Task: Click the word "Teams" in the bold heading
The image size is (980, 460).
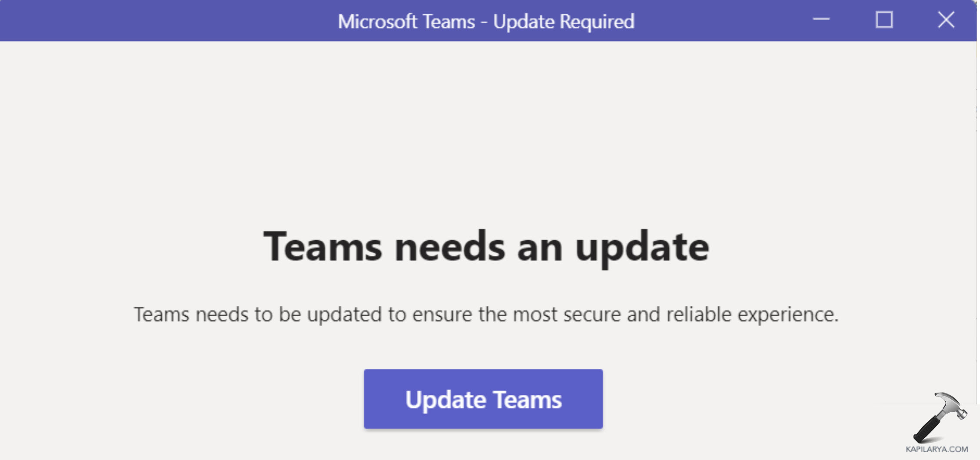Action: point(322,247)
